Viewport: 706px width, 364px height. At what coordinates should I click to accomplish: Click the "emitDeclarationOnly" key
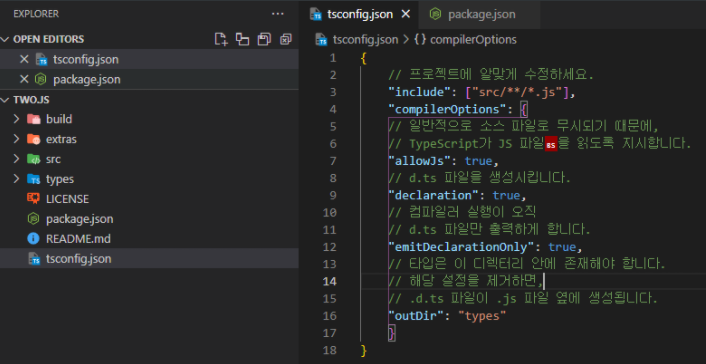click(462, 247)
